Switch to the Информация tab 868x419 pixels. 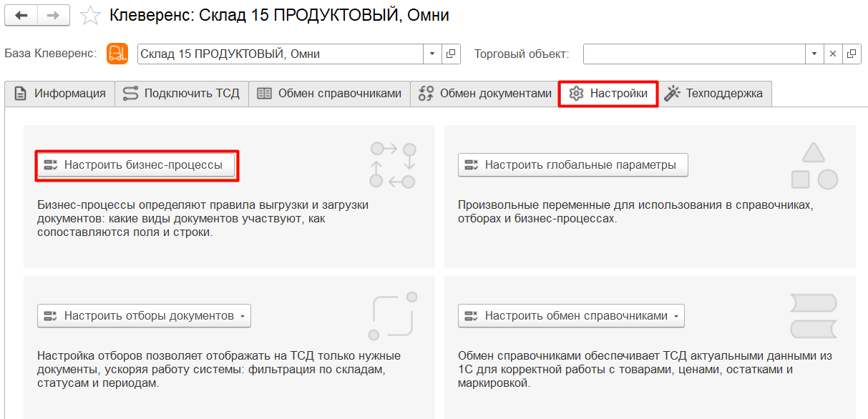(x=60, y=94)
